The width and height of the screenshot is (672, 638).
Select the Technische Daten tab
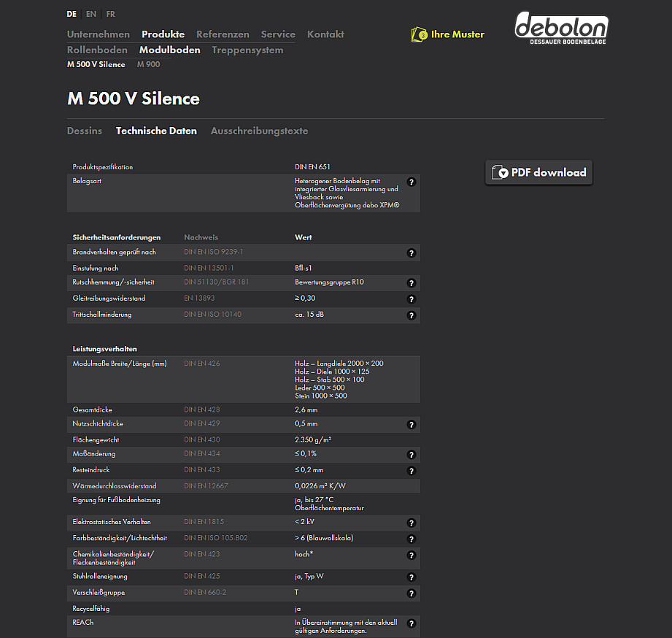(156, 131)
